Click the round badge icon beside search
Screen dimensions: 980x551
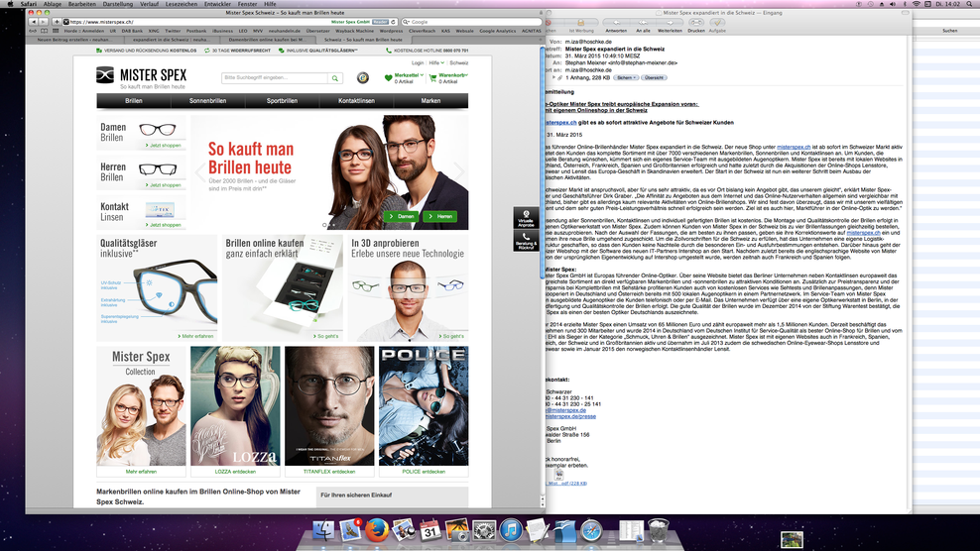[362, 78]
